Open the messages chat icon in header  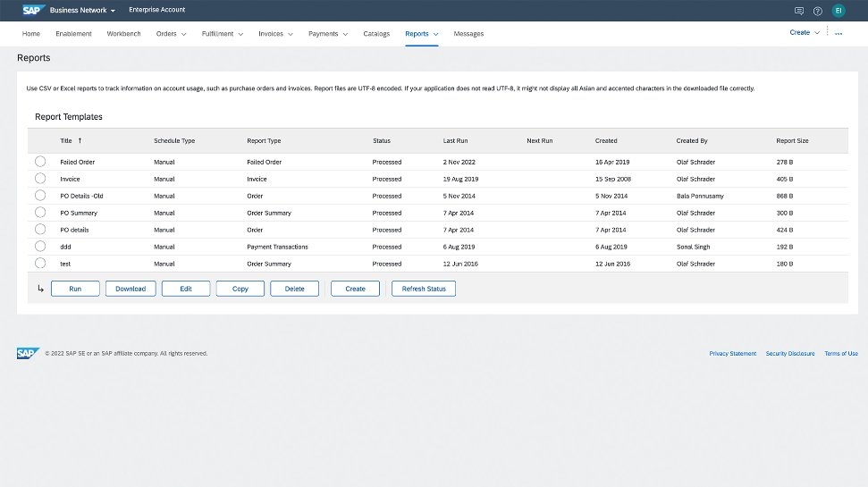point(799,11)
